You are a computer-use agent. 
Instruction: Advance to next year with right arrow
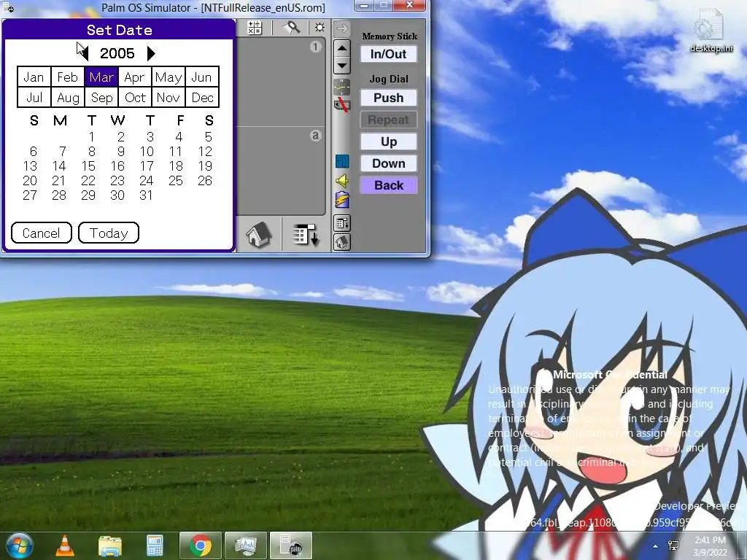coord(151,53)
